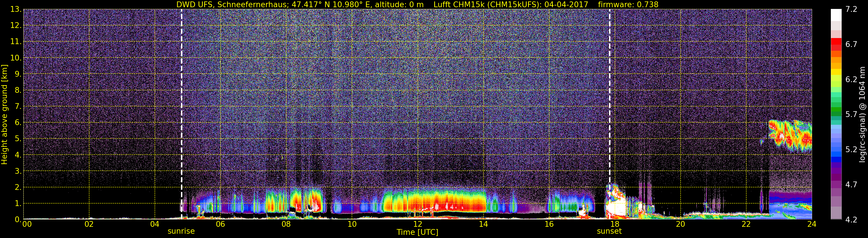This screenshot has height=238, width=868.
Task: Click the height axis label '2.'
Action: pyautogui.click(x=18, y=187)
